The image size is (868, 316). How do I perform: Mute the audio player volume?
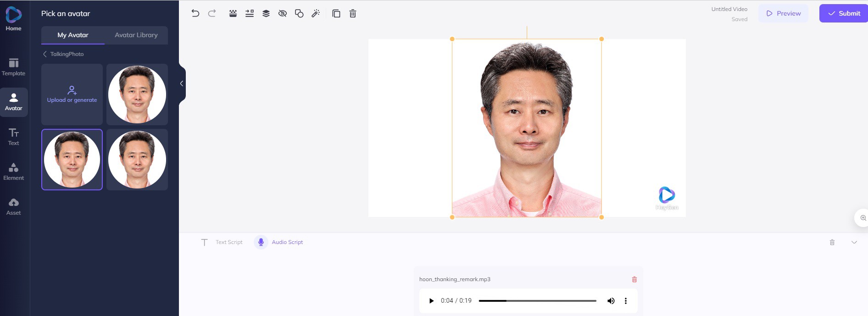[x=611, y=301]
